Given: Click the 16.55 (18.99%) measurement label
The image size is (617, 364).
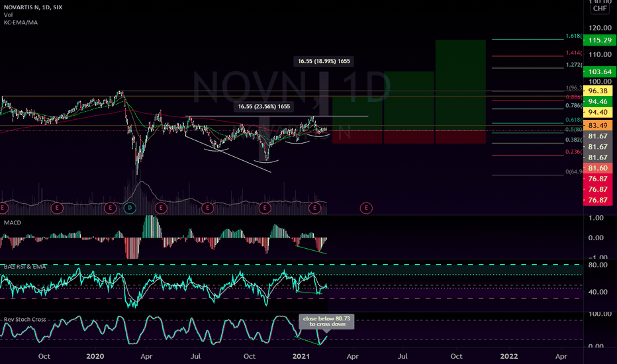Looking at the screenshot, I should pos(324,61).
